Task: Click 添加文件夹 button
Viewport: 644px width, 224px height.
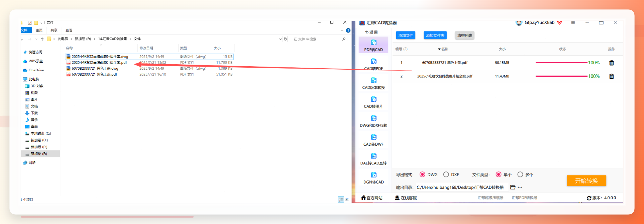Action: click(x=435, y=35)
